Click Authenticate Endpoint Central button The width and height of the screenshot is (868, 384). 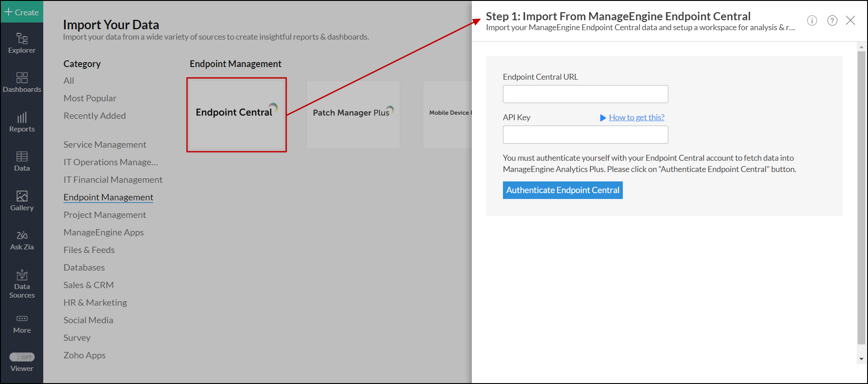[562, 190]
